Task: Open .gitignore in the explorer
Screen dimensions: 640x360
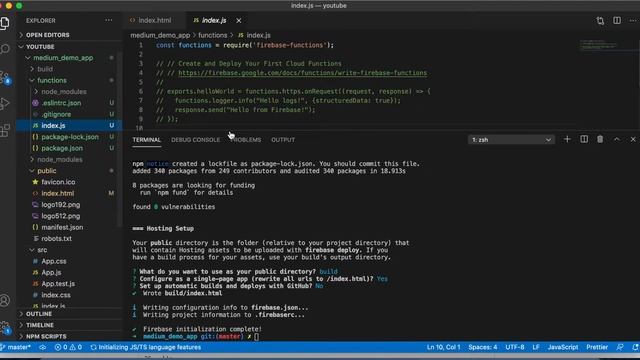Action: [x=56, y=114]
